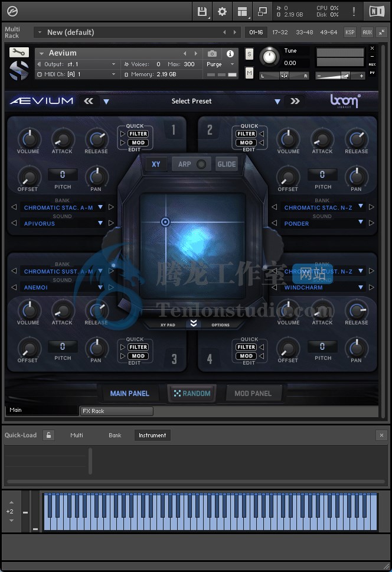Select next sound after Windcharm

(371, 287)
